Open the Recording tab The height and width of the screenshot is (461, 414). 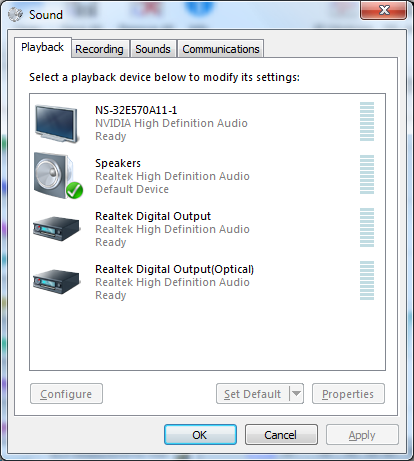click(x=100, y=49)
